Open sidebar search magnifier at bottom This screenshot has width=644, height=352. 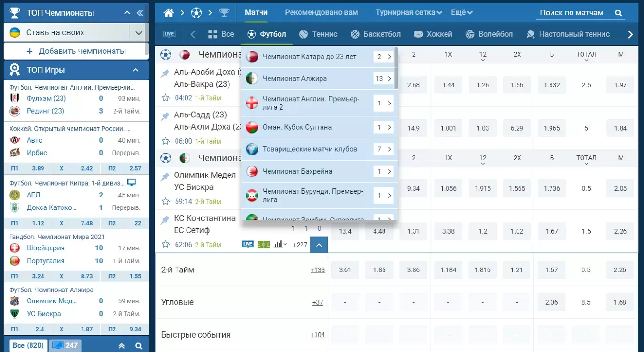click(139, 346)
